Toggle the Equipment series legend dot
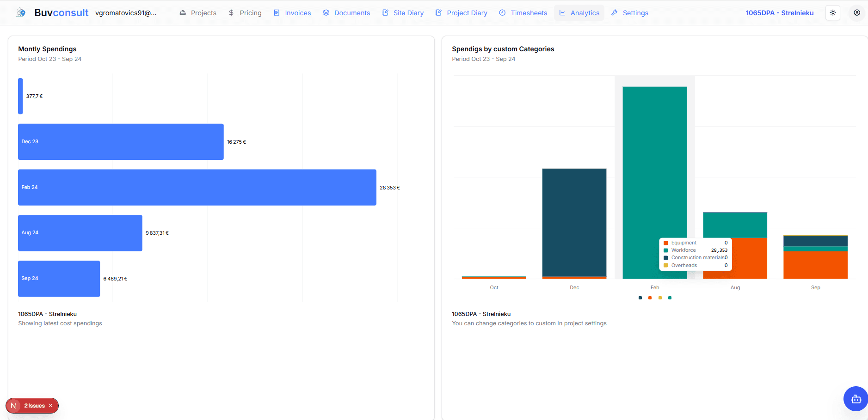The image size is (868, 420). pyautogui.click(x=650, y=298)
